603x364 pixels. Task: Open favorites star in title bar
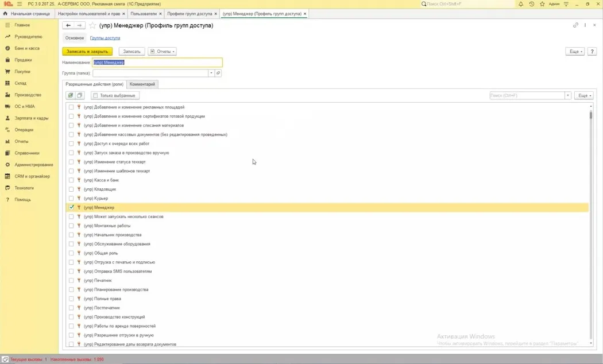(x=542, y=4)
